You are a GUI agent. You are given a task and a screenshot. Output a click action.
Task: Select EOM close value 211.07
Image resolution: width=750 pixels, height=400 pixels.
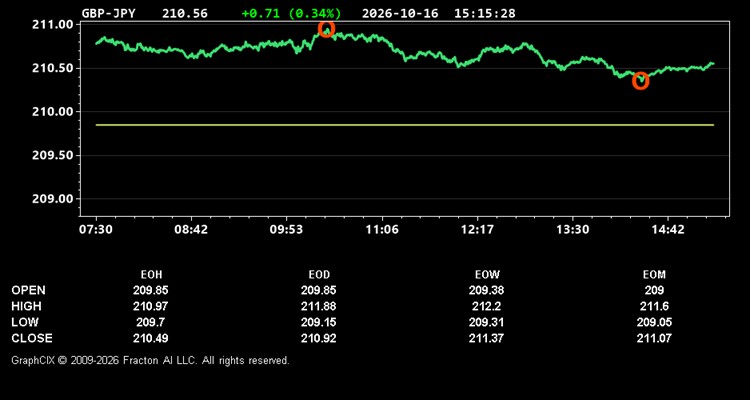(x=654, y=338)
